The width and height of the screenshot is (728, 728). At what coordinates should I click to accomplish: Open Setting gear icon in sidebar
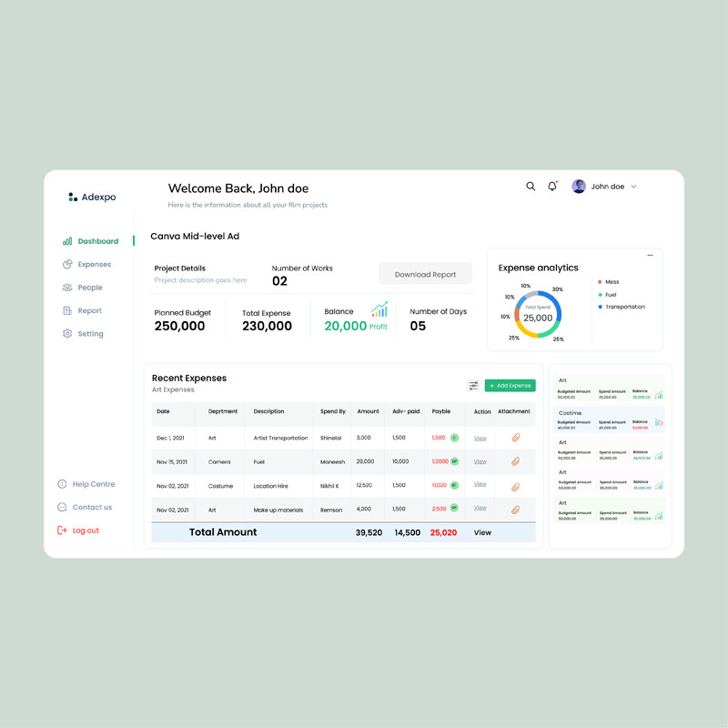tap(67, 334)
